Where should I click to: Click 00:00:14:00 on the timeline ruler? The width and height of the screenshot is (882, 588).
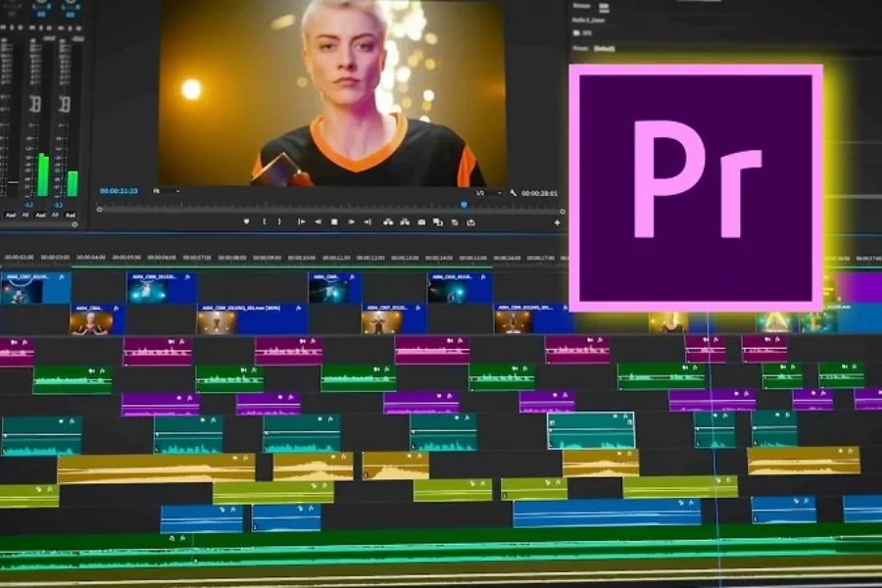click(439, 258)
